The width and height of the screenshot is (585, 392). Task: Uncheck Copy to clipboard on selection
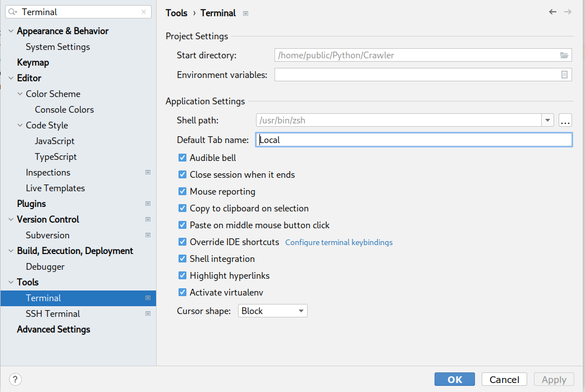coord(182,209)
